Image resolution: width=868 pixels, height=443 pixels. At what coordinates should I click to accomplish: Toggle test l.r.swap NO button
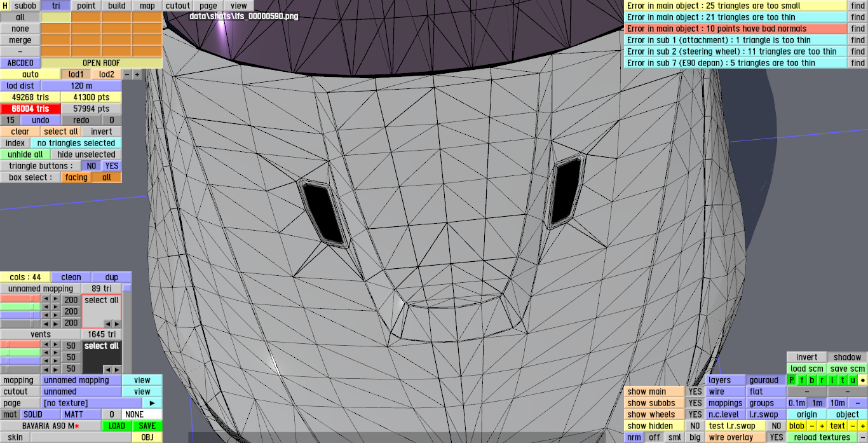pyautogui.click(x=776, y=426)
